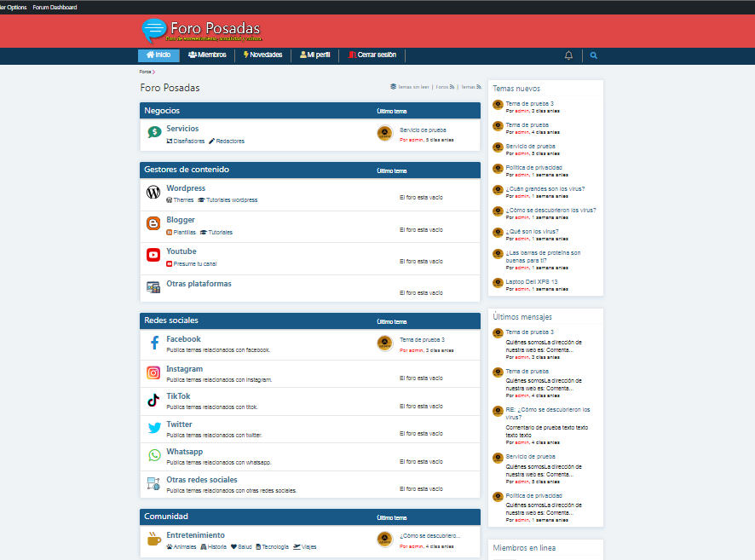Open the Whatsapp forum title
The width and height of the screenshot is (755, 560).
(x=184, y=452)
